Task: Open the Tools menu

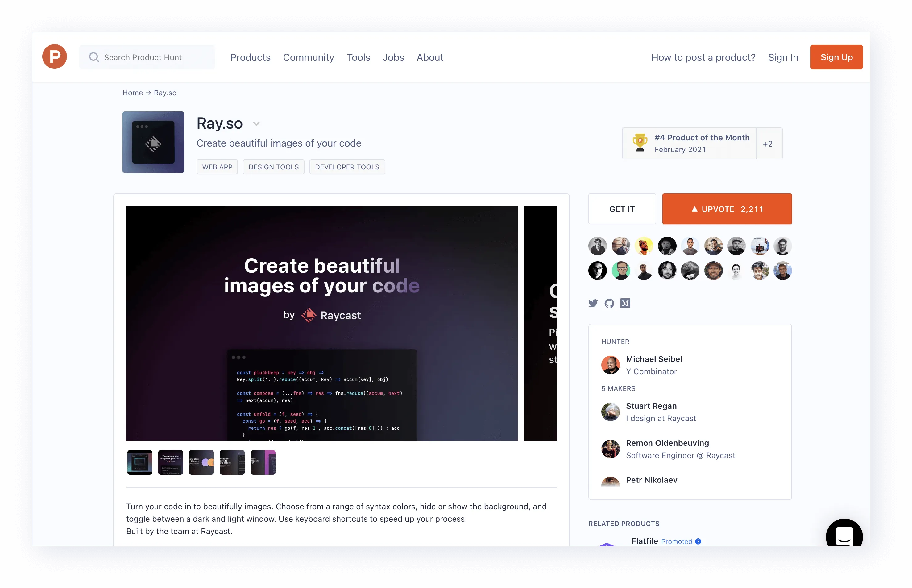Action: [x=358, y=57]
